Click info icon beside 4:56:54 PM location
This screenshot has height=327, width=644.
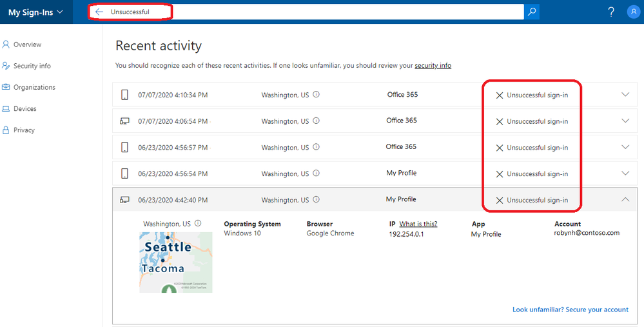click(317, 173)
